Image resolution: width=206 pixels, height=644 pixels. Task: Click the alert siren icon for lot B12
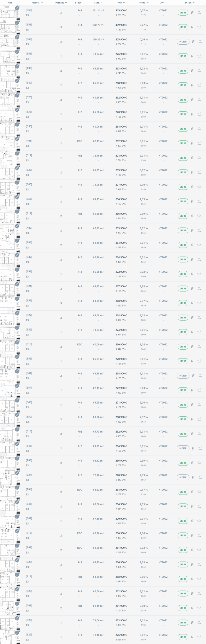click(x=199, y=157)
